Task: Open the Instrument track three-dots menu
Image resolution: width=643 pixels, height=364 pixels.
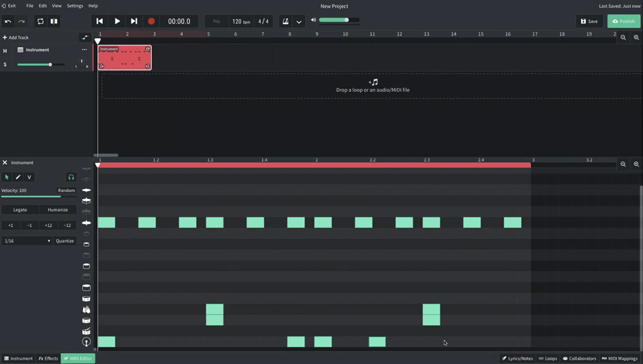Action: [x=84, y=50]
